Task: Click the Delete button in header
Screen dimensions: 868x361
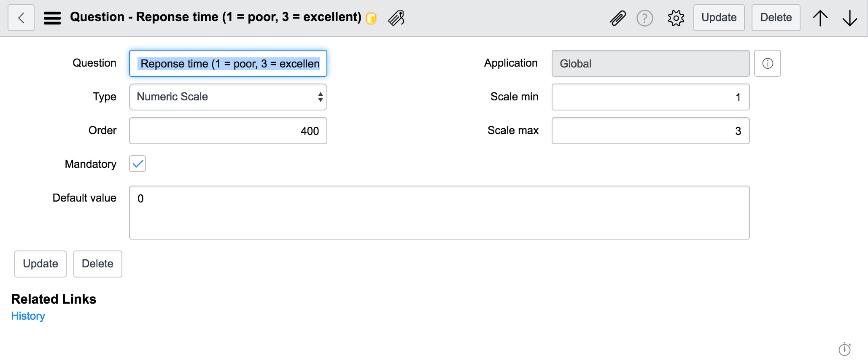Action: [x=776, y=18]
